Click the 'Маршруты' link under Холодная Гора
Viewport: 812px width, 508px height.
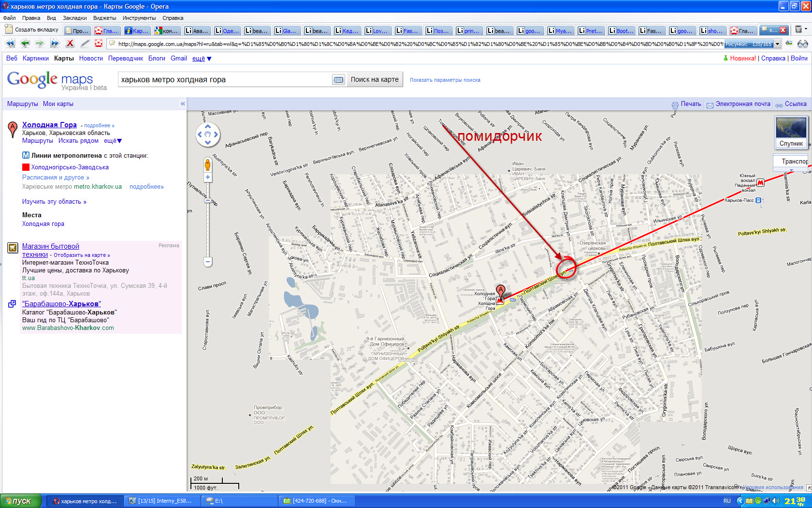click(x=38, y=141)
